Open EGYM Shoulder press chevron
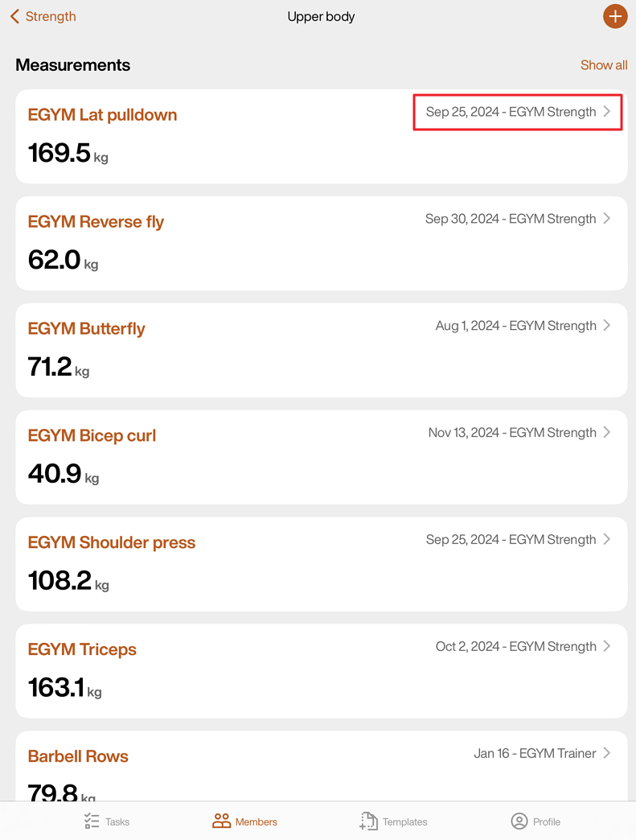The height and width of the screenshot is (840, 636). (607, 540)
